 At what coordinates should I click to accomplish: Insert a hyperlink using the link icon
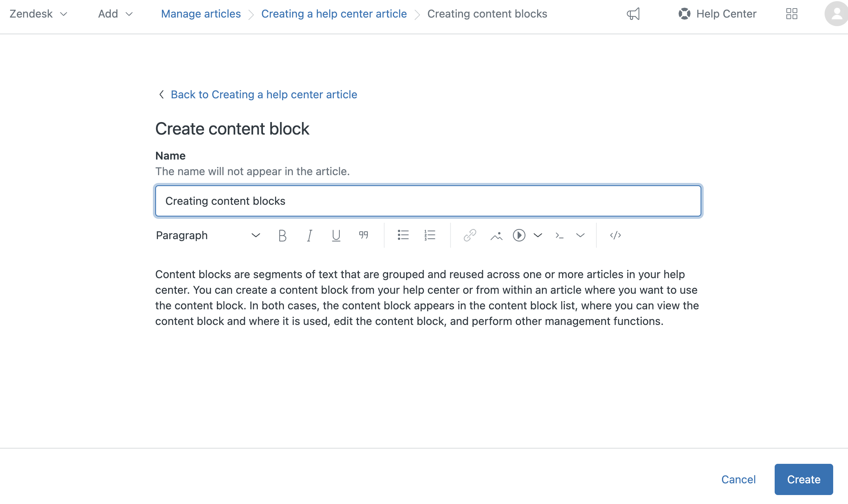(469, 235)
